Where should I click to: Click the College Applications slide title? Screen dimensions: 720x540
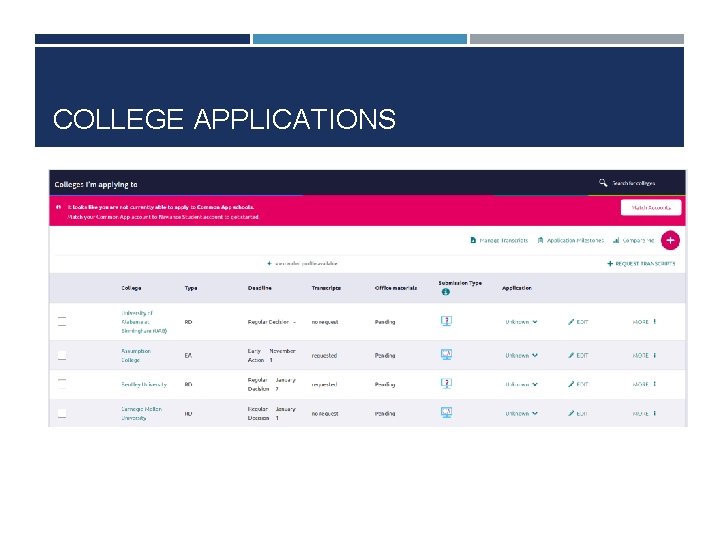[x=224, y=119]
